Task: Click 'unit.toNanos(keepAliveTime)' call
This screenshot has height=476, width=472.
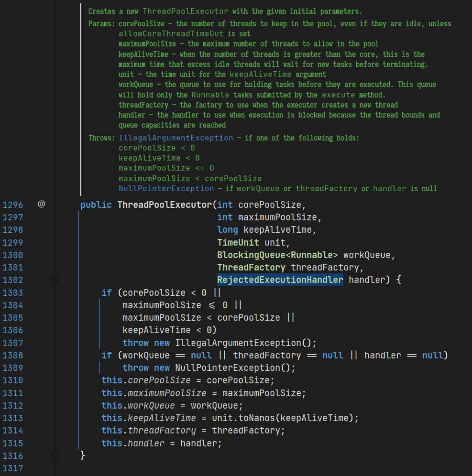Action: click(x=283, y=418)
